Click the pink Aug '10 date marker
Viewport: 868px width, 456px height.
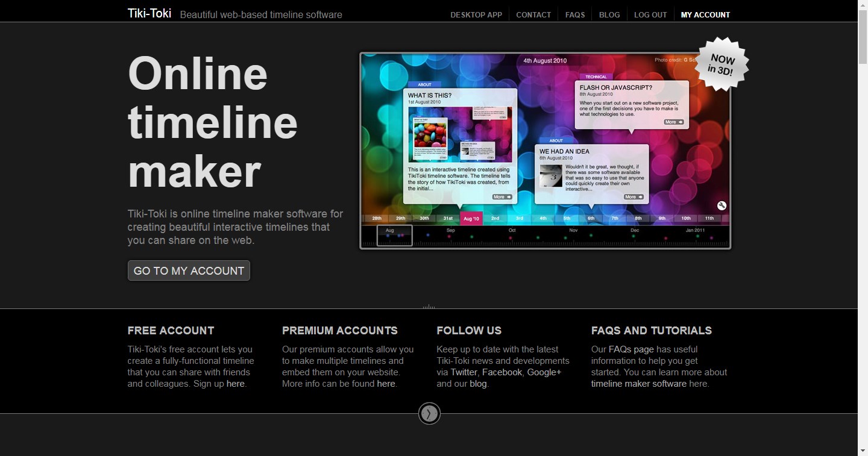point(471,219)
